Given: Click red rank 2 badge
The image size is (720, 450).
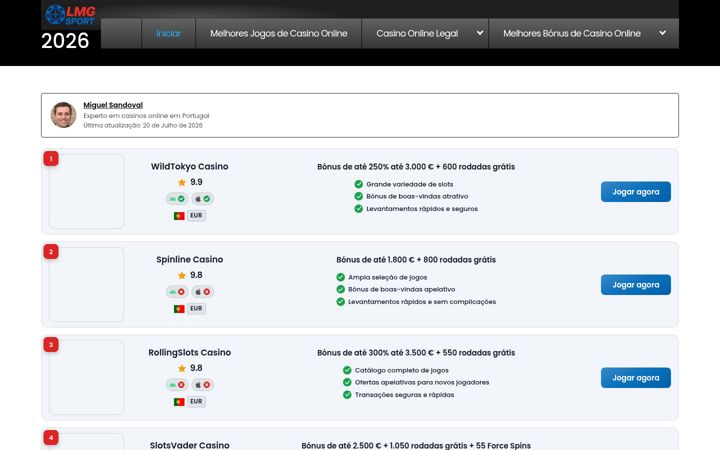Looking at the screenshot, I should coord(51,252).
